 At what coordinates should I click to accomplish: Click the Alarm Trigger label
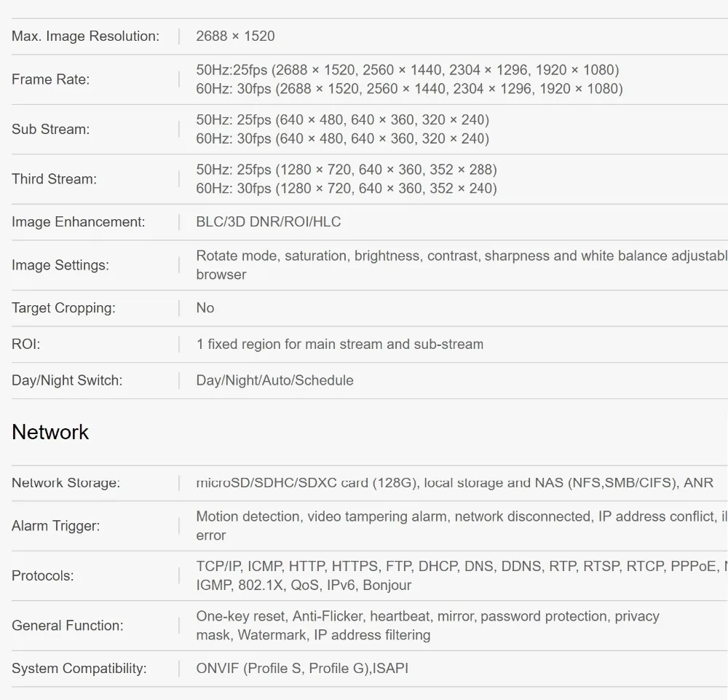[x=56, y=526]
